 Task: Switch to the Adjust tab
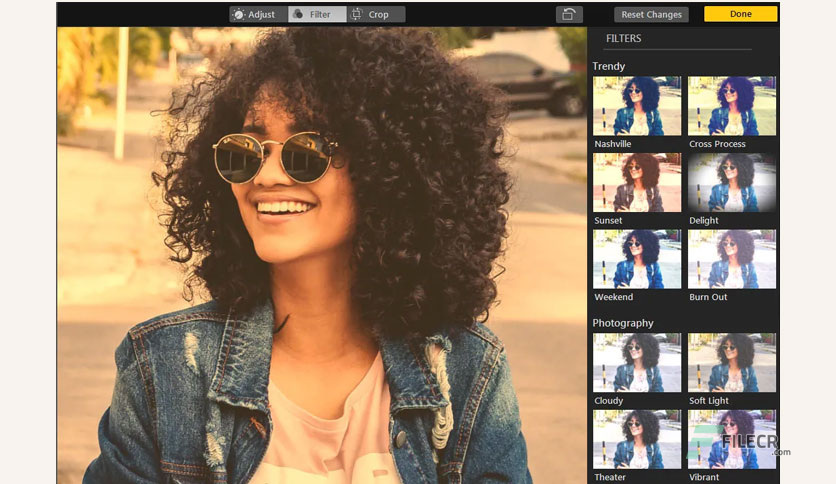coord(259,14)
